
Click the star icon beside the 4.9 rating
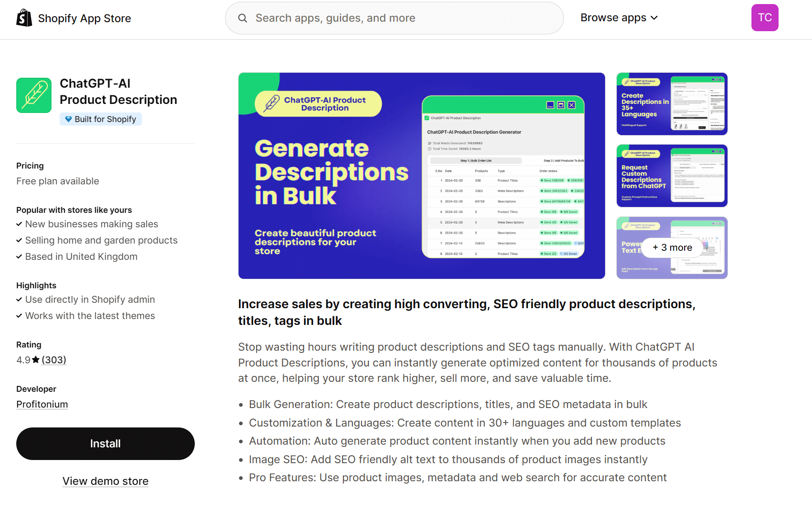pyautogui.click(x=35, y=359)
